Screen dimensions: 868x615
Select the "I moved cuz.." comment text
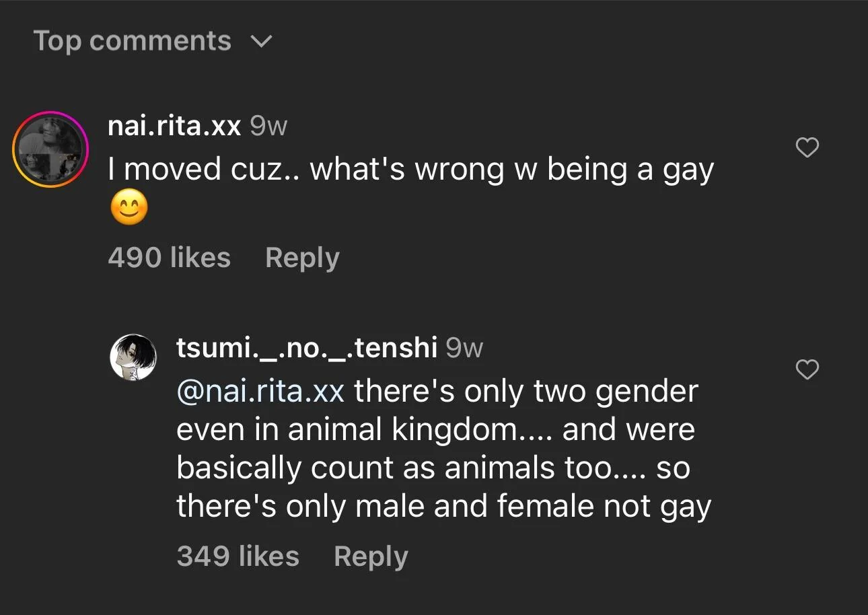click(410, 170)
